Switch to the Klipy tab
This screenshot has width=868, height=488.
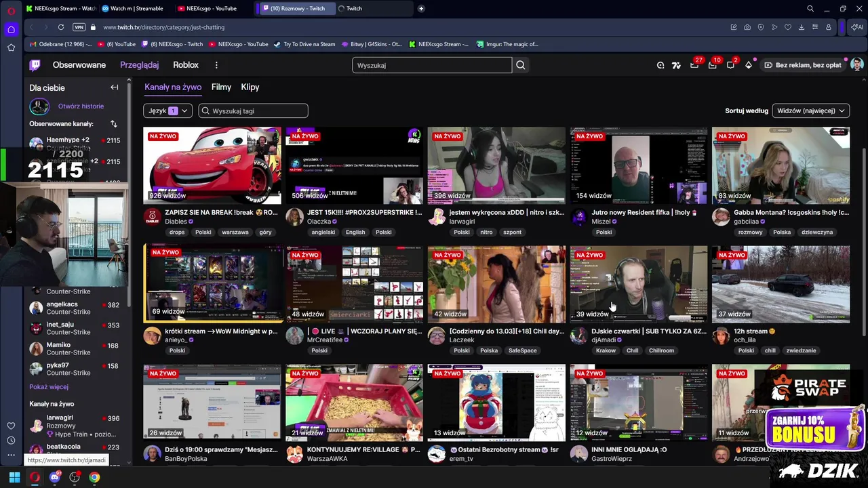250,87
